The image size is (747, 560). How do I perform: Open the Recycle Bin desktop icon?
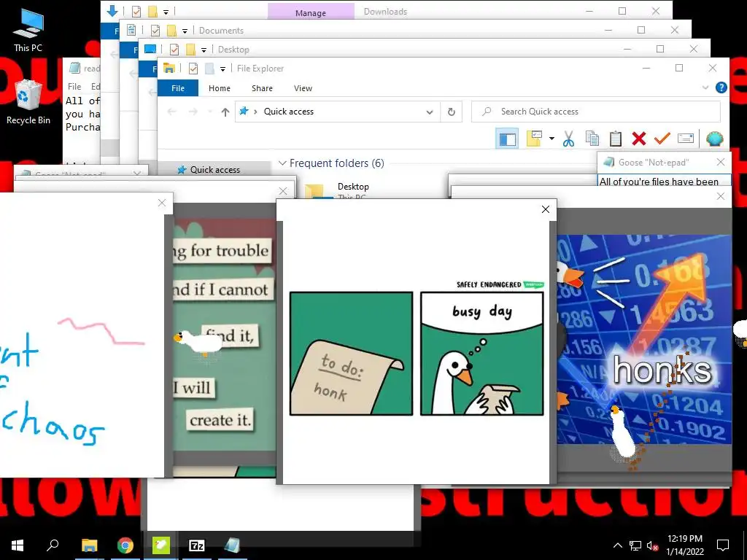pyautogui.click(x=28, y=102)
